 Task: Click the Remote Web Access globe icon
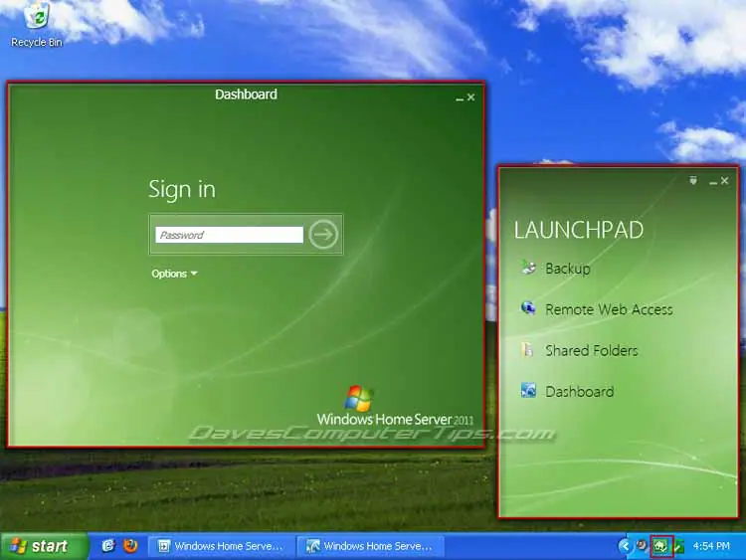click(x=528, y=308)
